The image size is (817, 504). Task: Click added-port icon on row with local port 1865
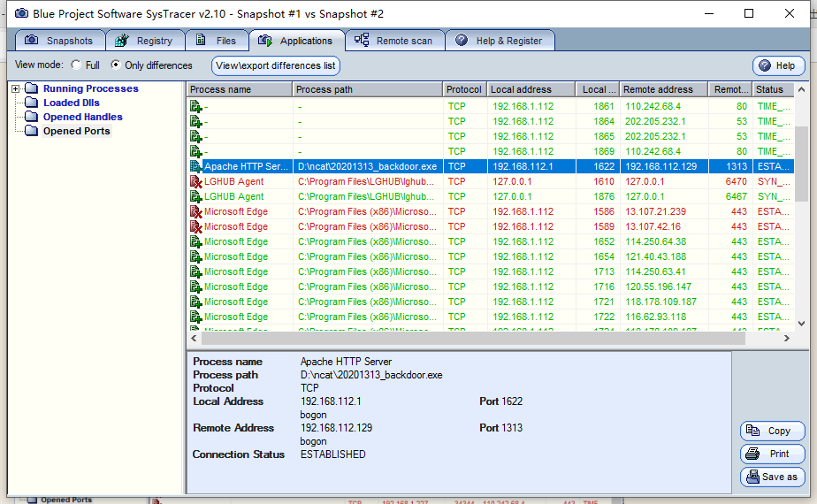point(196,136)
